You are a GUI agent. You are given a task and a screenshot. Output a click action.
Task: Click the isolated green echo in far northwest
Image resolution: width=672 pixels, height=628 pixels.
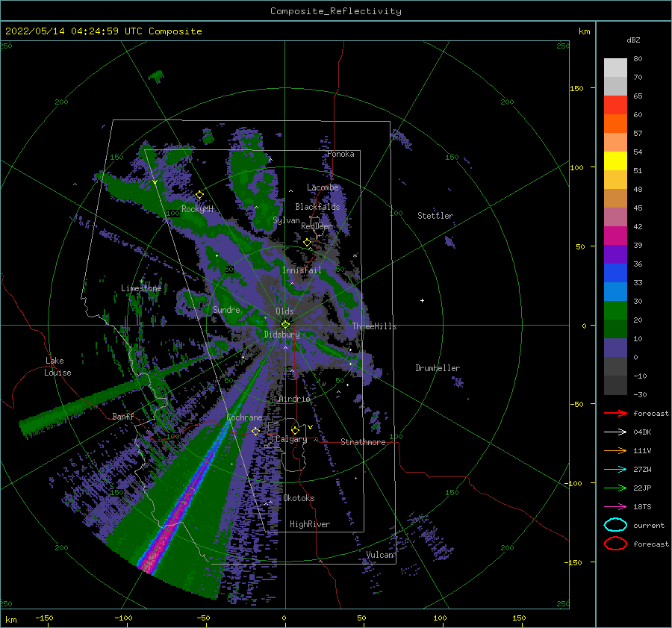click(156, 77)
